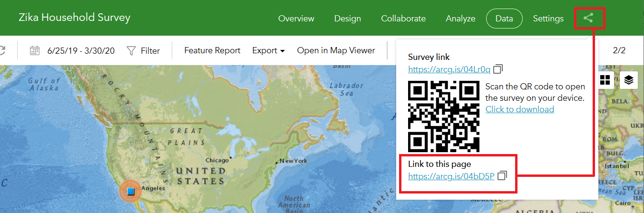Switch to the Design tab
Image resolution: width=644 pixels, height=213 pixels.
click(347, 19)
